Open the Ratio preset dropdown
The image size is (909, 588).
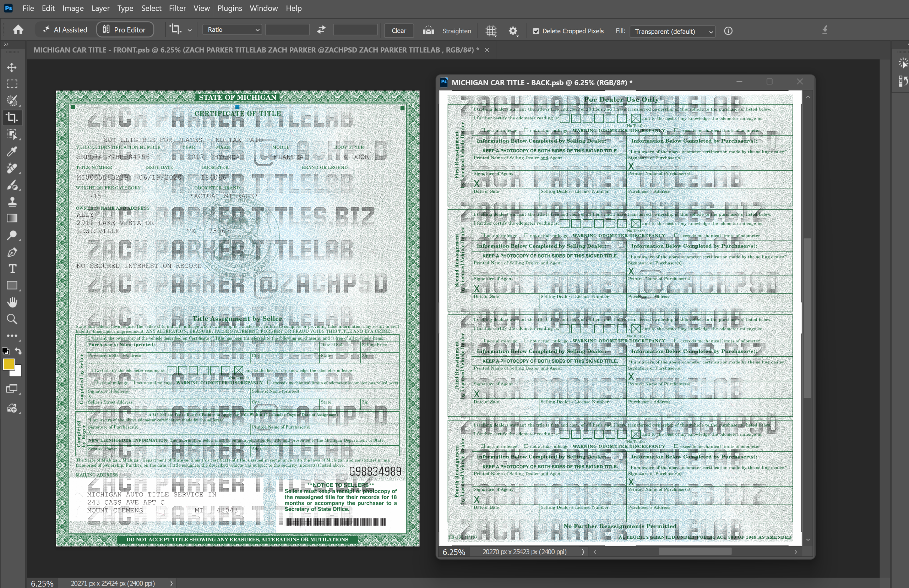tap(232, 30)
